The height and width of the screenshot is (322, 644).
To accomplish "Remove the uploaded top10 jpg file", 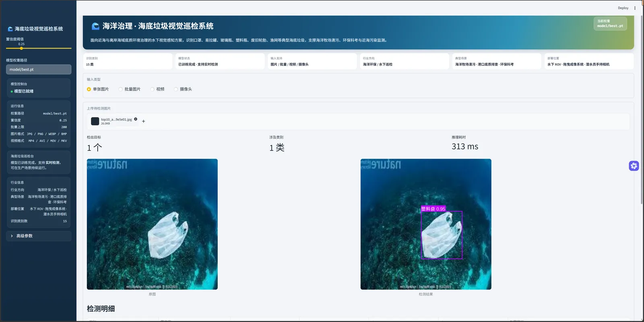I will coord(136,119).
